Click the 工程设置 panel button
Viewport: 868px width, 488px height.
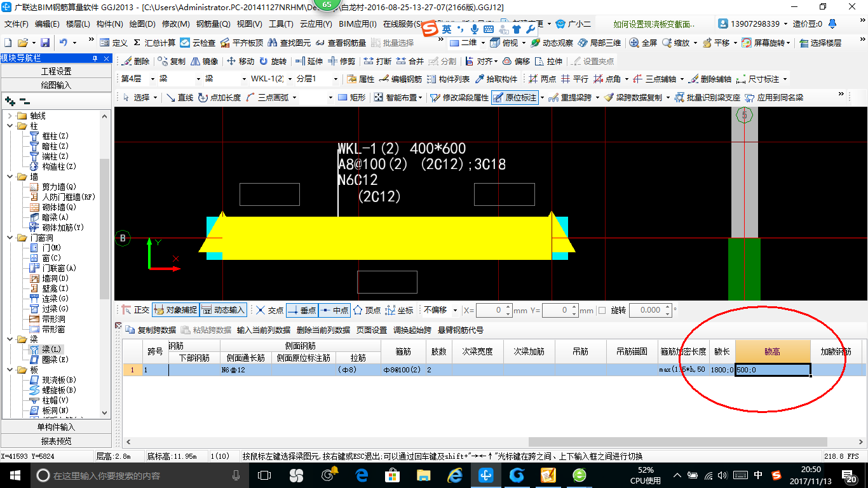coord(56,71)
